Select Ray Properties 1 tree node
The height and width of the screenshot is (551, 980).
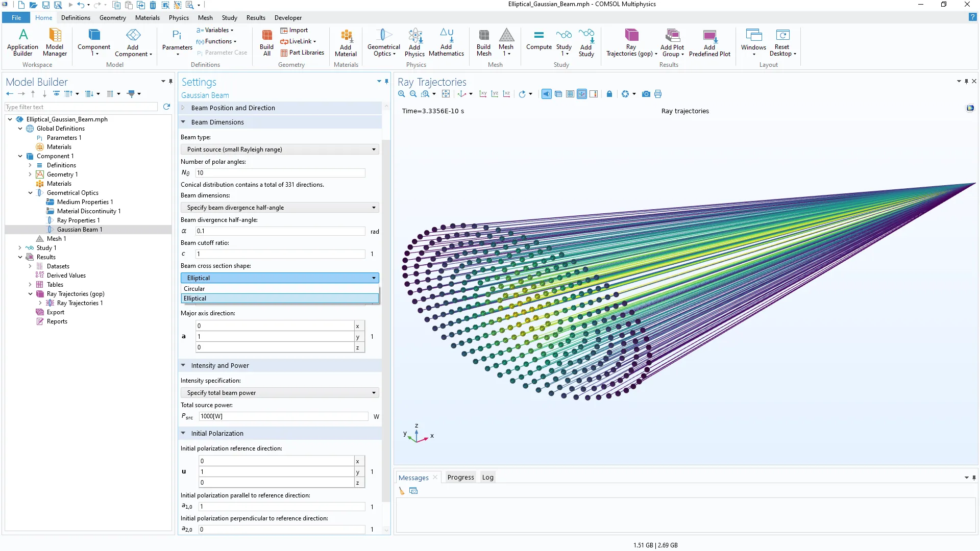(x=78, y=220)
